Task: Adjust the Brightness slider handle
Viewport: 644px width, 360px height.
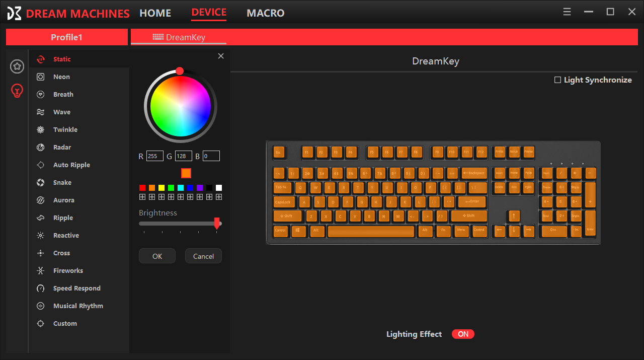Action: (x=217, y=224)
